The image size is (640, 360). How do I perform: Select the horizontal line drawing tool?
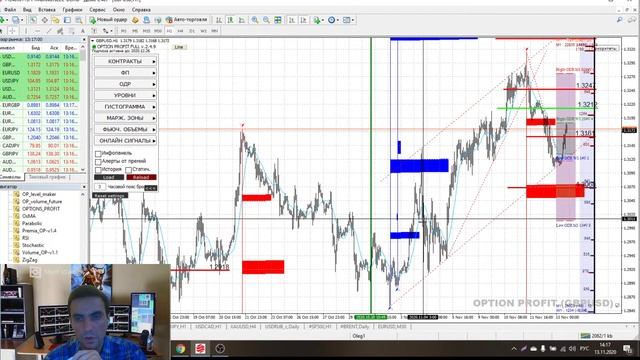pyautogui.click(x=37, y=31)
